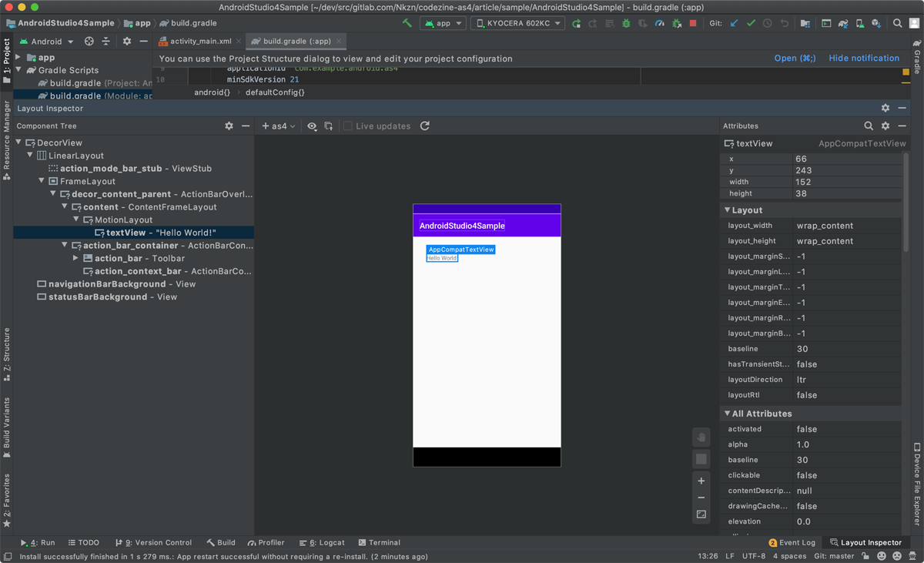Click the Zoom to Fit screen icon
The width and height of the screenshot is (924, 563).
click(701, 514)
